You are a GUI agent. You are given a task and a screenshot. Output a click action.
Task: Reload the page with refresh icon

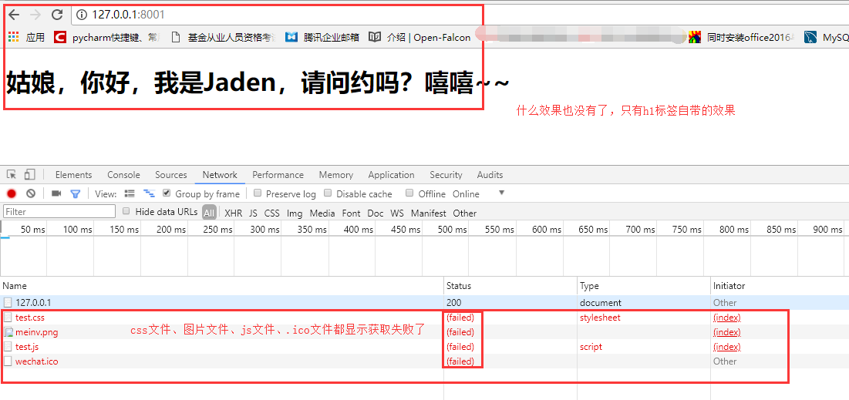pos(56,15)
